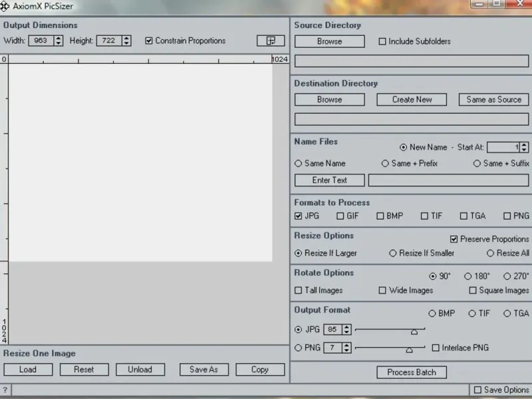Decrease the Height value with down arrow
The height and width of the screenshot is (399, 532).
click(126, 43)
